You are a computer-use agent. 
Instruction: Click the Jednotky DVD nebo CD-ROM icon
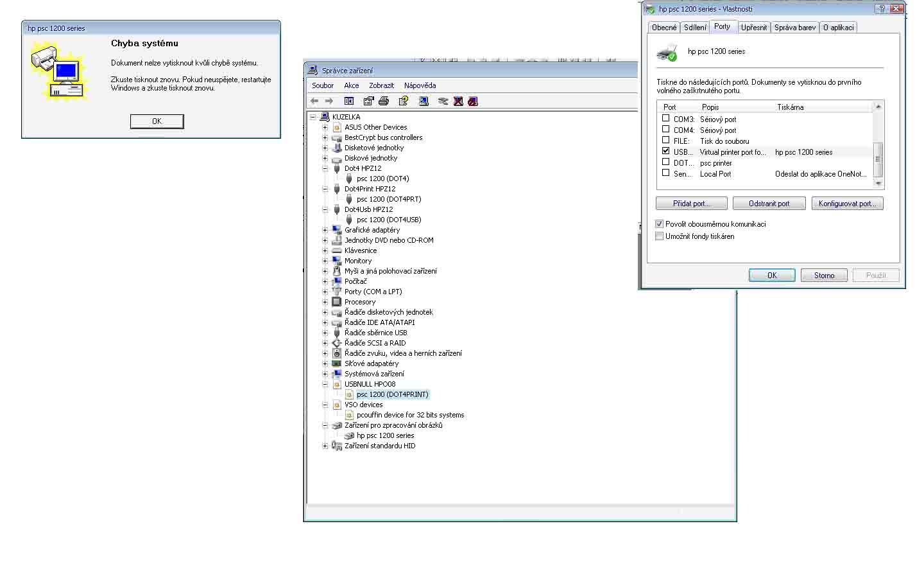(337, 240)
